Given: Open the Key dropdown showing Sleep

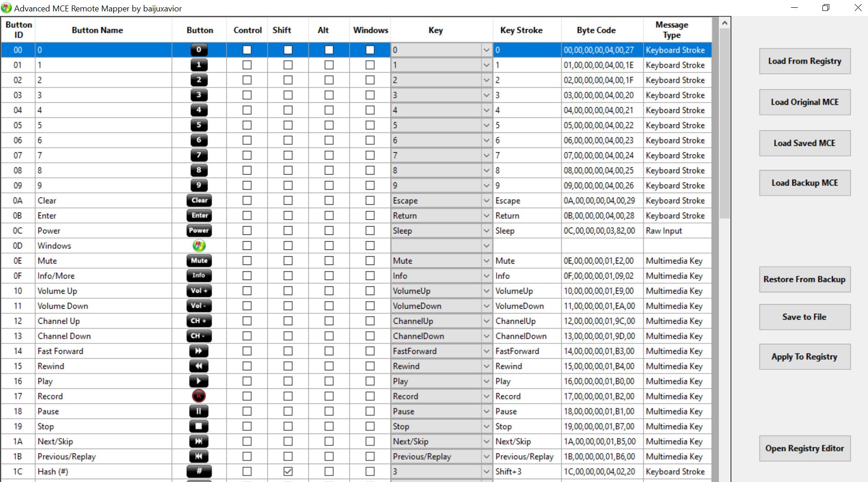Looking at the screenshot, I should pyautogui.click(x=486, y=231).
